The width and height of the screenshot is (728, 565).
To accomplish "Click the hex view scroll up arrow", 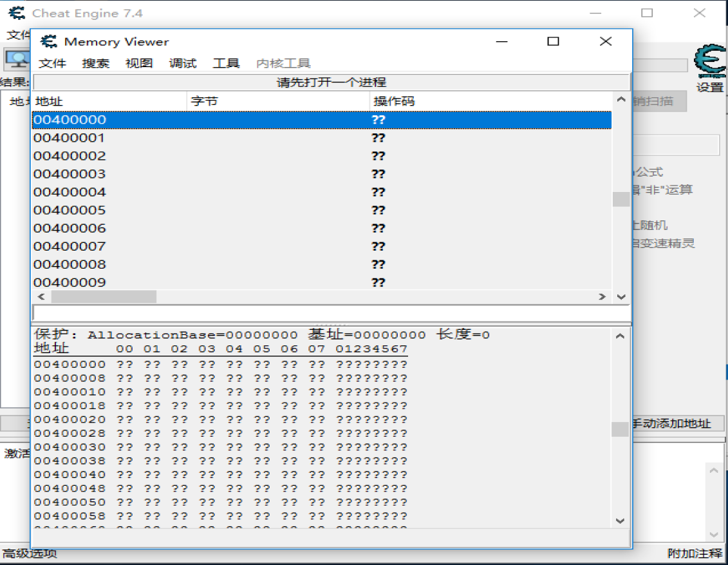I will tap(621, 336).
